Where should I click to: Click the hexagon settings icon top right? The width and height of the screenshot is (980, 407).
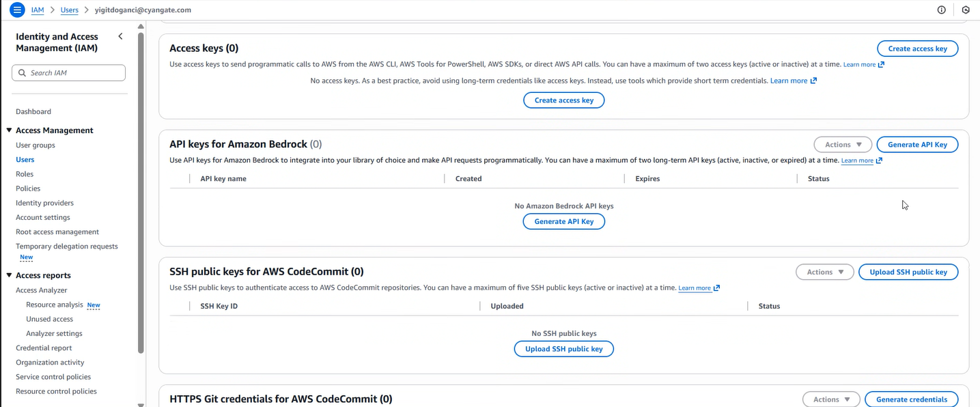pos(966,10)
